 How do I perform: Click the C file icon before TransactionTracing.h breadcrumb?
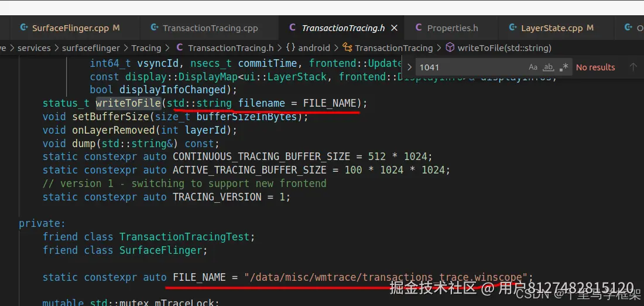point(180,47)
